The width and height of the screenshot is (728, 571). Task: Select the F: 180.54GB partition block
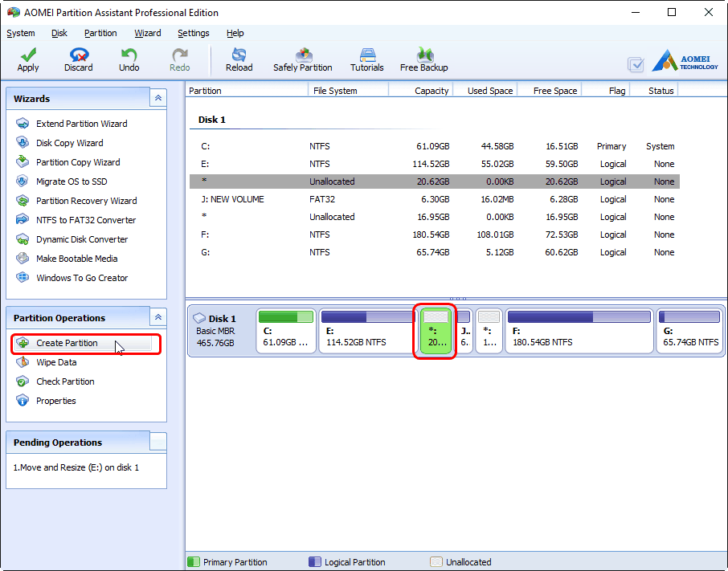(x=579, y=331)
